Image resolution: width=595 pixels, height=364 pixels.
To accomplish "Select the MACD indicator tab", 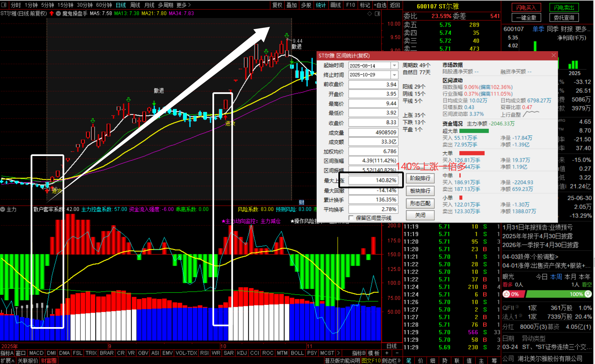I will coord(36,353).
